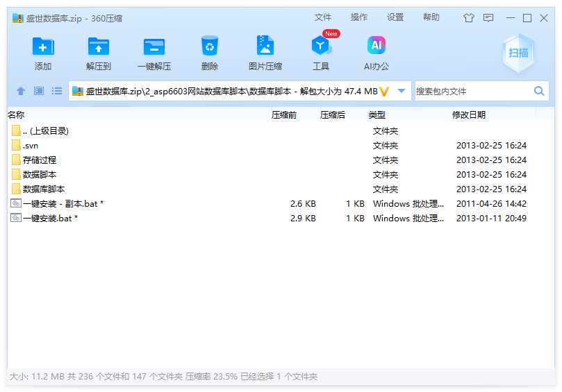Click the .svn row's modified date
The image size is (562, 392).
[x=491, y=145]
